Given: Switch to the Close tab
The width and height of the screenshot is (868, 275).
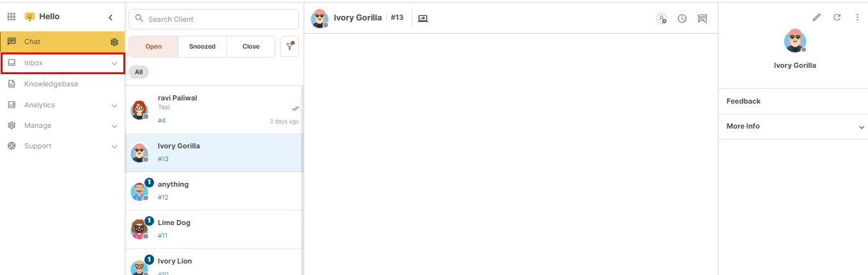Looking at the screenshot, I should (251, 47).
